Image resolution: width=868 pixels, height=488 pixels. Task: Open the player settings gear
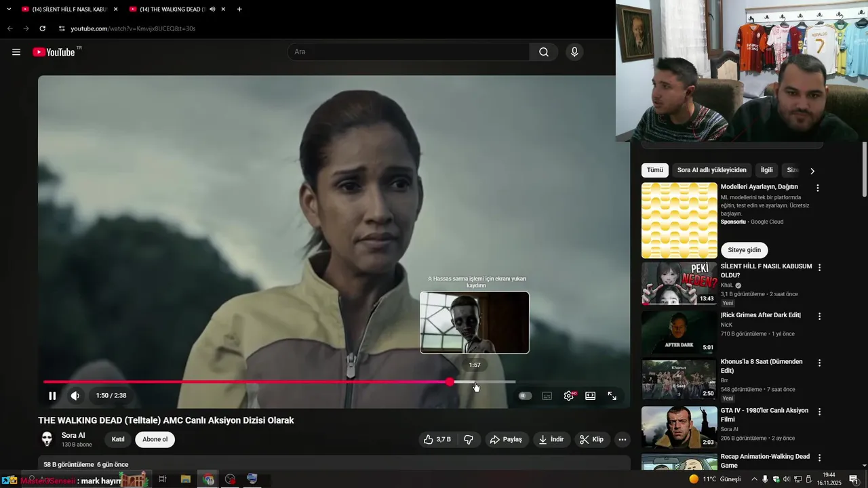tap(569, 396)
